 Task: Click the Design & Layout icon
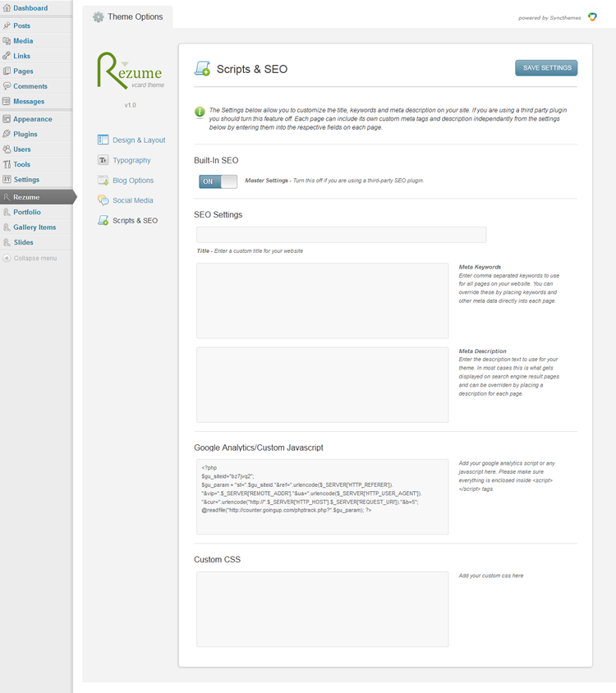tap(103, 140)
